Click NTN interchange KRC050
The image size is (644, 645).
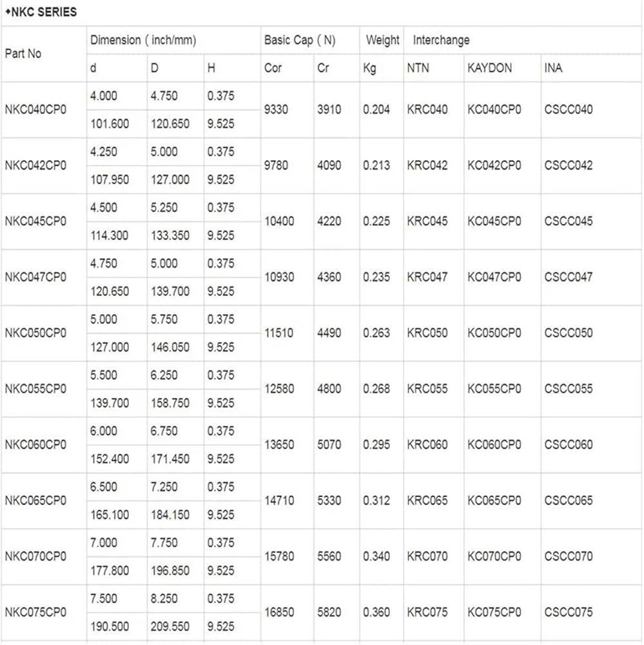[x=427, y=333]
